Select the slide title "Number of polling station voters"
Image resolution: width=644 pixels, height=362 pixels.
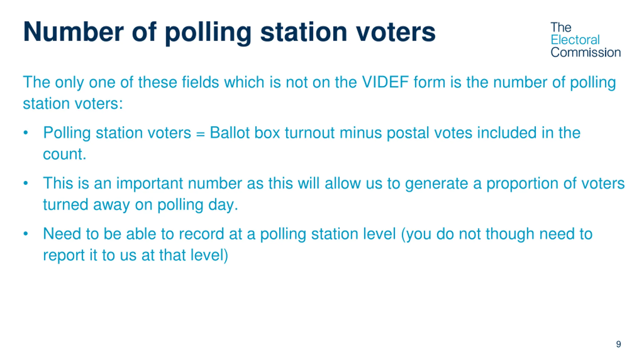(x=229, y=33)
